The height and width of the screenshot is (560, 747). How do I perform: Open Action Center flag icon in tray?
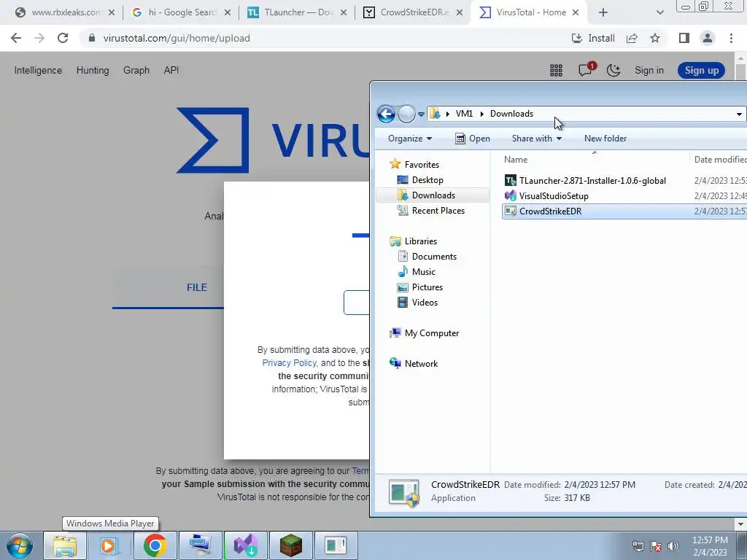[656, 545]
